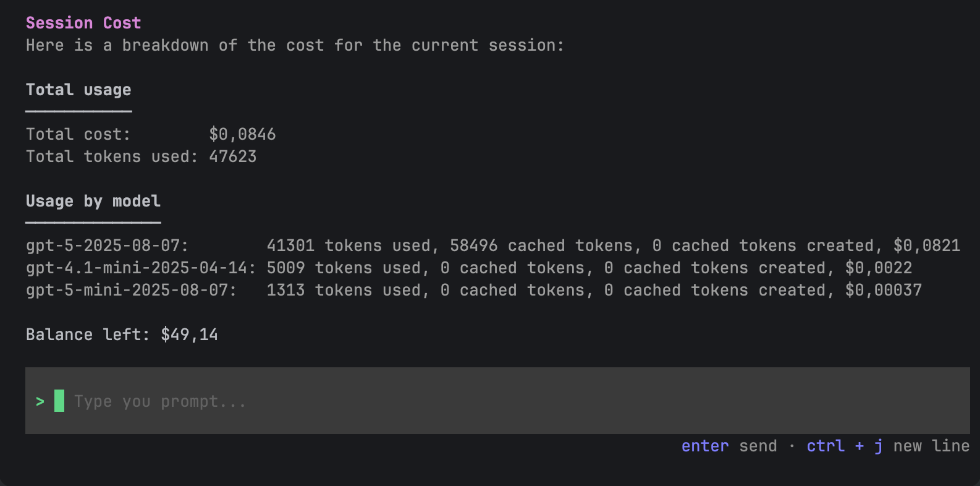The height and width of the screenshot is (486, 980).
Task: Select the Session Cost heading
Action: (x=83, y=22)
